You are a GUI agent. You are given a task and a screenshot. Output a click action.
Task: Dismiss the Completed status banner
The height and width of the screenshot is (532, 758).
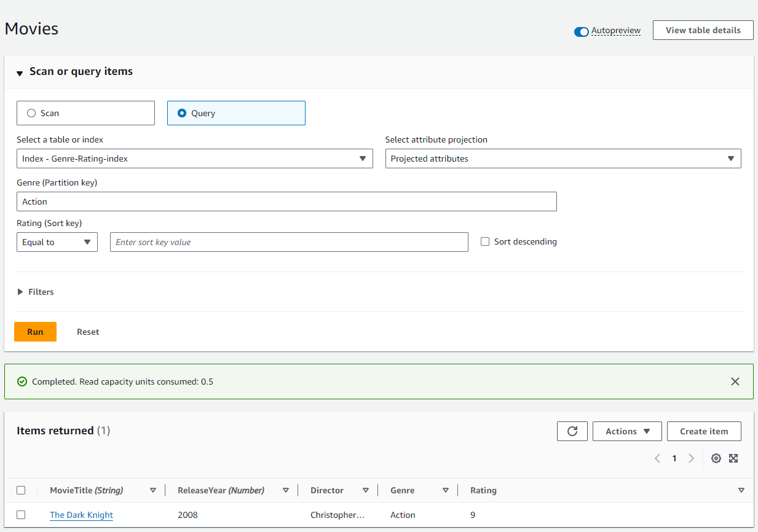pos(735,381)
